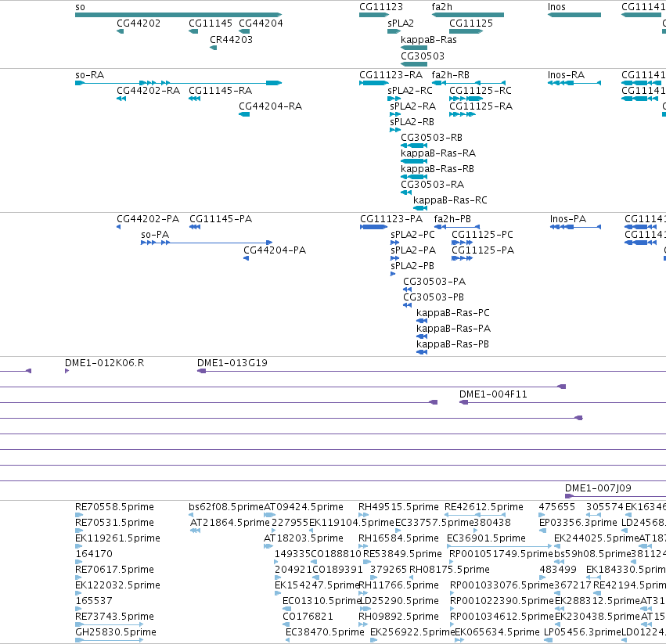Open the sPLA2 gene label
Viewport: 666px width, 644px height.
[x=401, y=23]
